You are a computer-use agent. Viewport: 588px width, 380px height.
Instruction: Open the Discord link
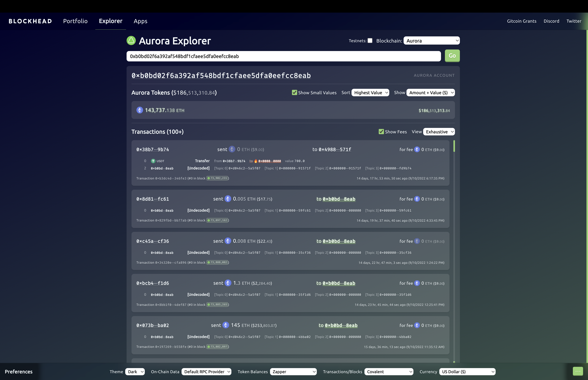pyautogui.click(x=551, y=21)
